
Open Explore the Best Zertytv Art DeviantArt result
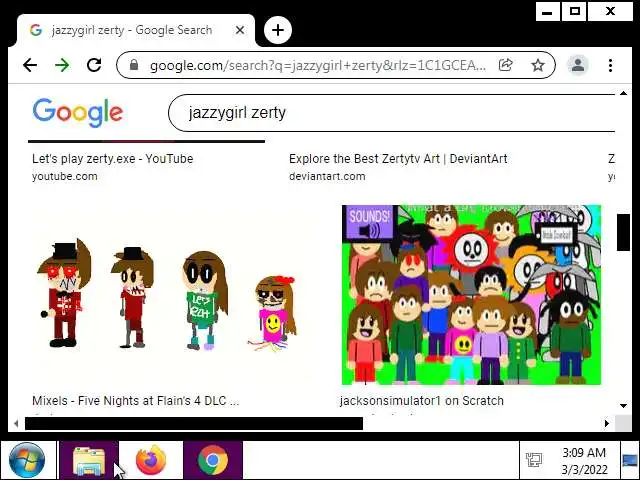coord(398,158)
